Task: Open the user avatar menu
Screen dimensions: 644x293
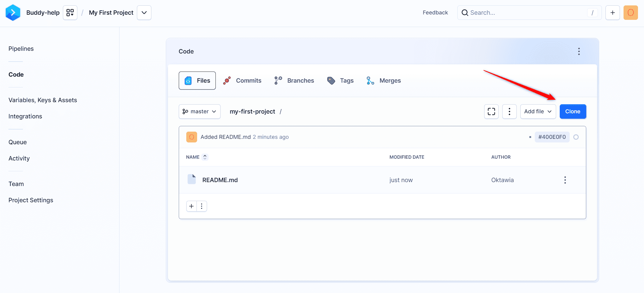Action: pyautogui.click(x=631, y=13)
